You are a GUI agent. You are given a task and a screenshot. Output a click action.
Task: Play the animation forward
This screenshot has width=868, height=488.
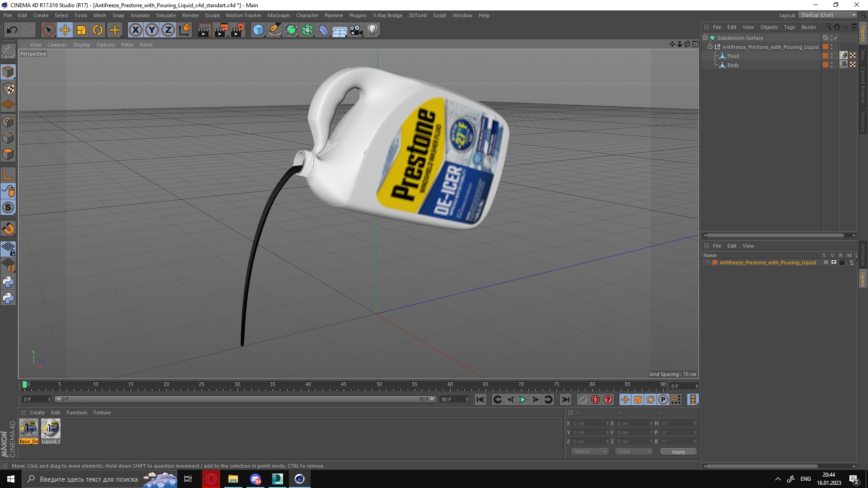click(x=523, y=399)
